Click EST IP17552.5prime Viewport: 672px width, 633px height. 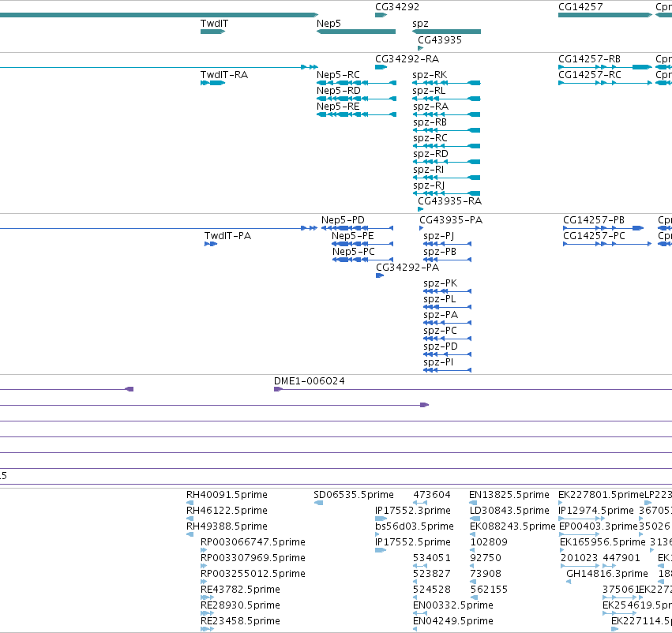pos(413,542)
